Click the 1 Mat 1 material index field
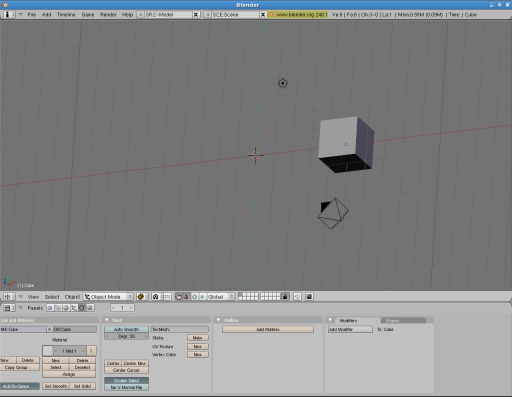 point(70,351)
